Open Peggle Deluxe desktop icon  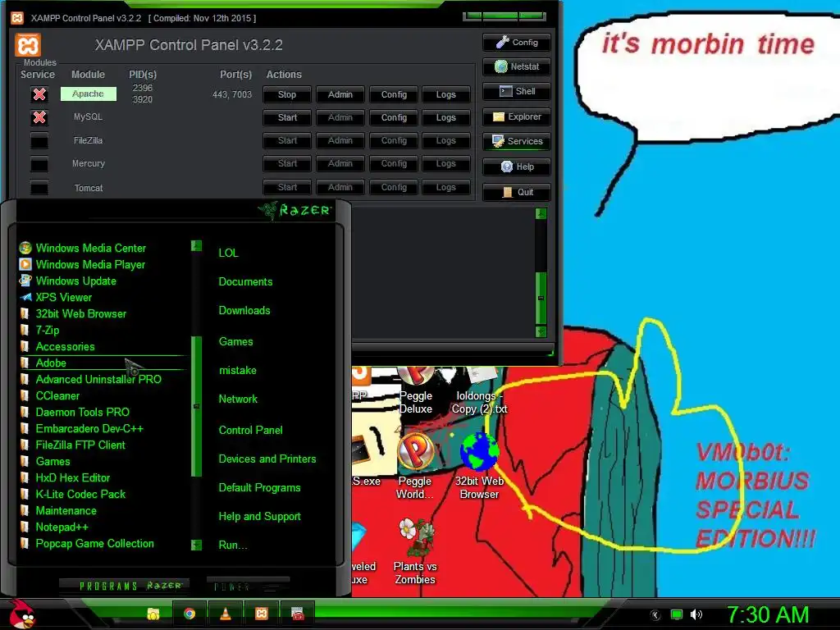(x=416, y=390)
